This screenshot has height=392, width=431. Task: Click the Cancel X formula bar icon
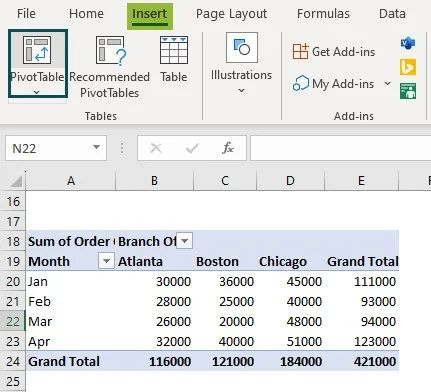click(x=156, y=148)
